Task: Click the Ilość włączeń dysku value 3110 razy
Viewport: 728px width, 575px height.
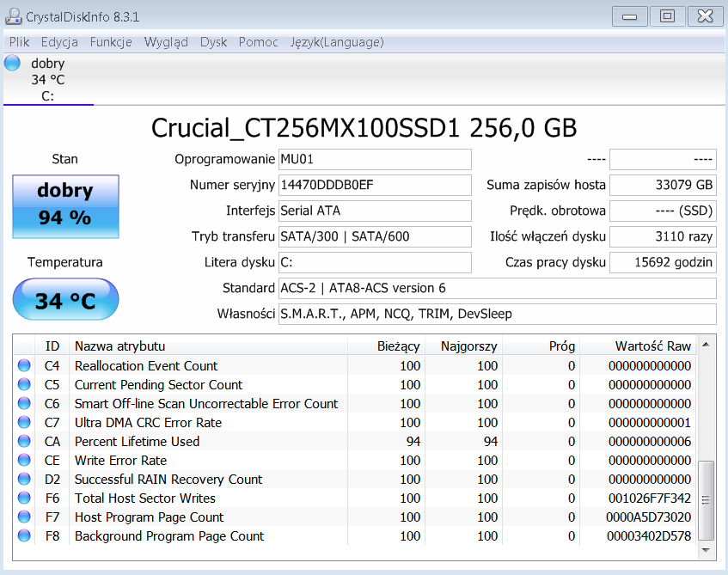Action: pos(663,236)
